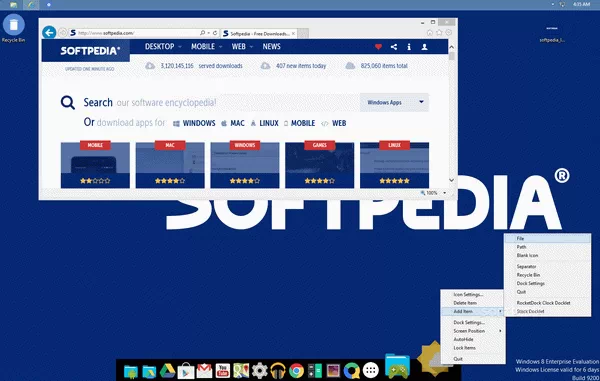
Task: Open the app drawer dots icon in dock
Action: (x=370, y=370)
